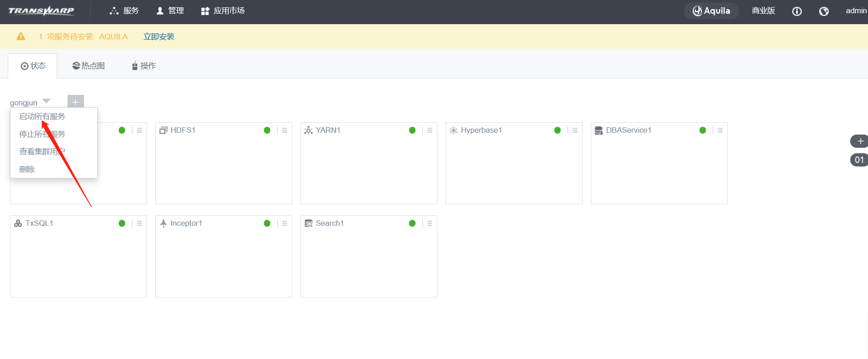Switch to the 操作 tab
This screenshot has width=868, height=359.
point(144,66)
